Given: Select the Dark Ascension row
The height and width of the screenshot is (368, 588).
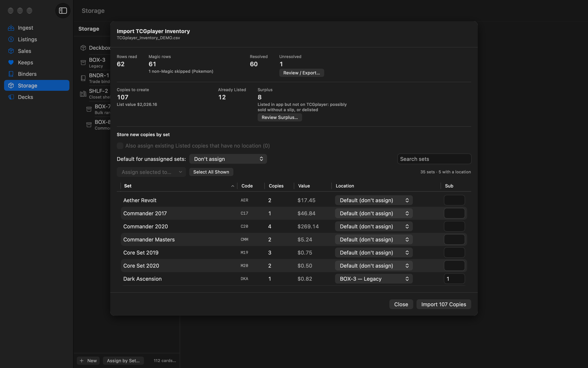Looking at the screenshot, I should pyautogui.click(x=294, y=279).
